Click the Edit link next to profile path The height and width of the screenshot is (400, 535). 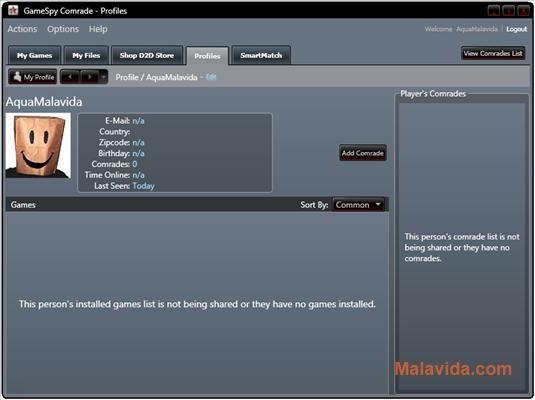pos(211,77)
